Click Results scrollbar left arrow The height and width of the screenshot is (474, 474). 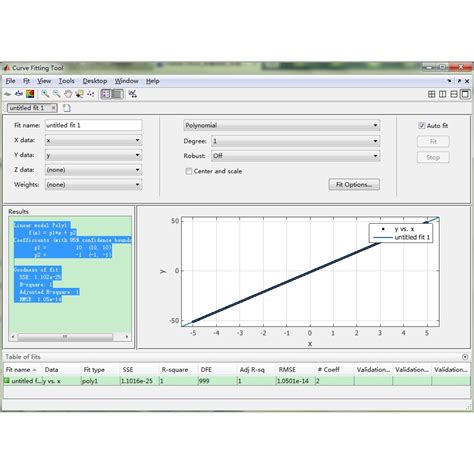coord(13,337)
